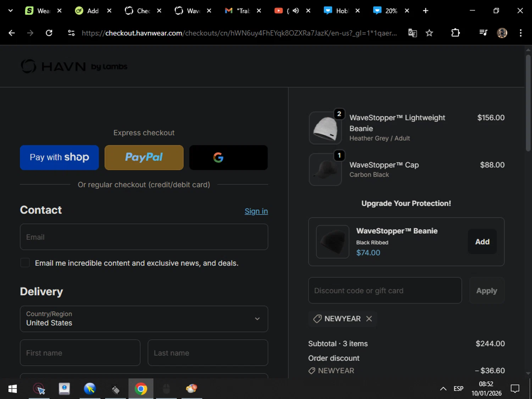
Task: Choose PayPal express checkout
Action: (144, 157)
